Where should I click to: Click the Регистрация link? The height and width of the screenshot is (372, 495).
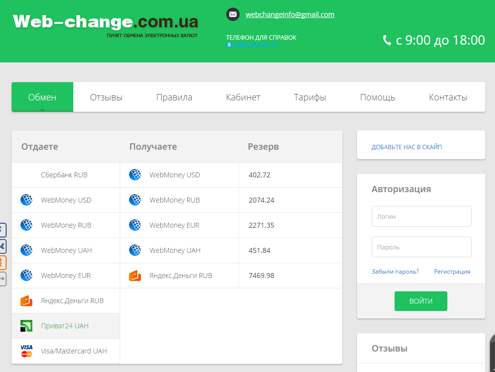coord(452,272)
